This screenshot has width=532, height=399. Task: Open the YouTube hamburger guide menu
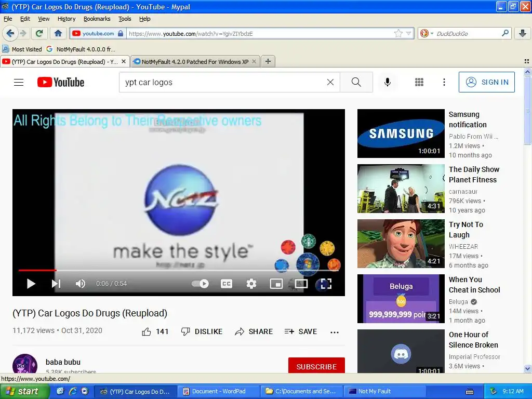click(x=19, y=82)
